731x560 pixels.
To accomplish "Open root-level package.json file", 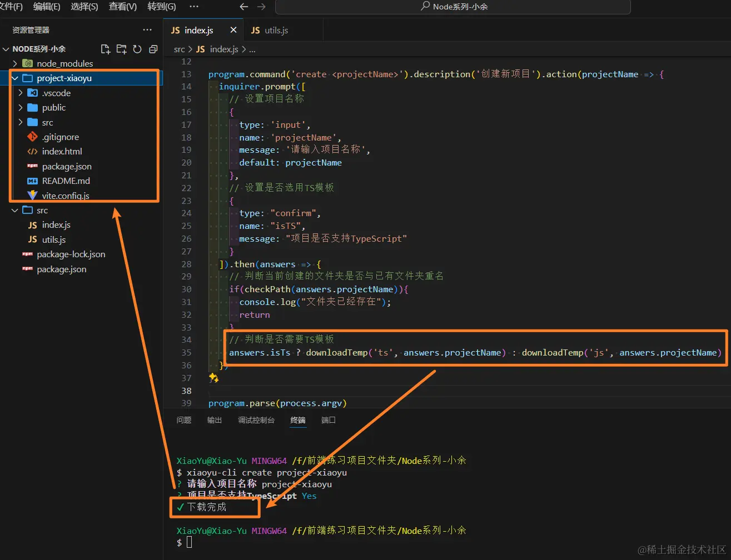I will tap(62, 269).
